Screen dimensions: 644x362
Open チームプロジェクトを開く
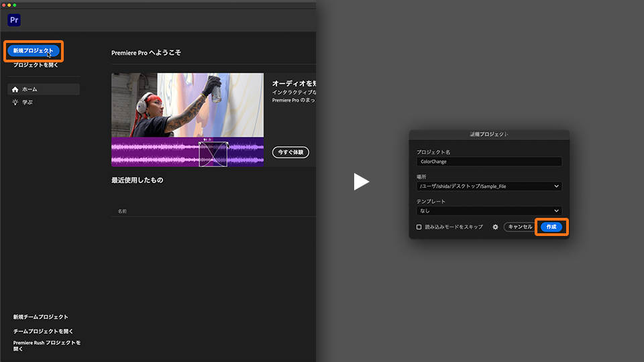[43, 331]
